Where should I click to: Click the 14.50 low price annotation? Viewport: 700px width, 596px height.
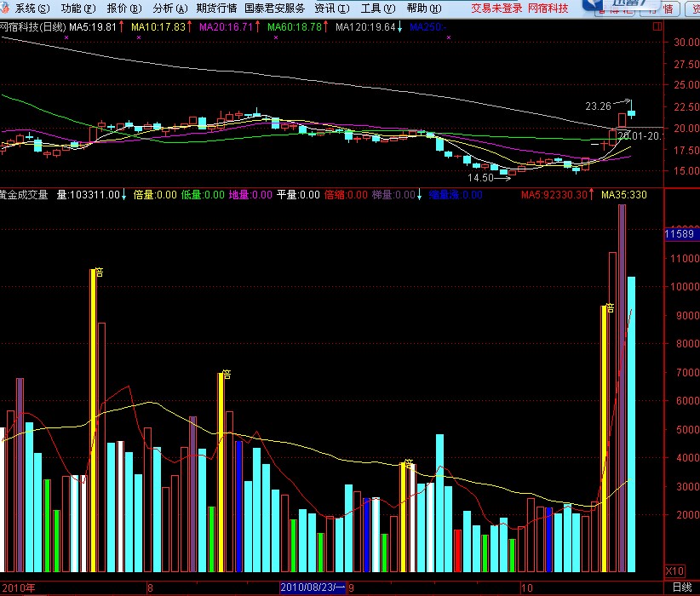480,178
